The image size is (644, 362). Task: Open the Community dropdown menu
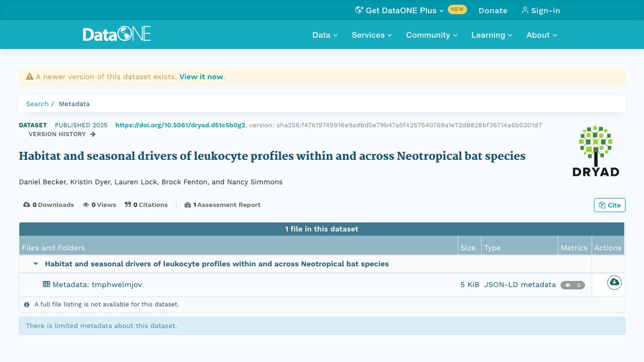(x=432, y=35)
